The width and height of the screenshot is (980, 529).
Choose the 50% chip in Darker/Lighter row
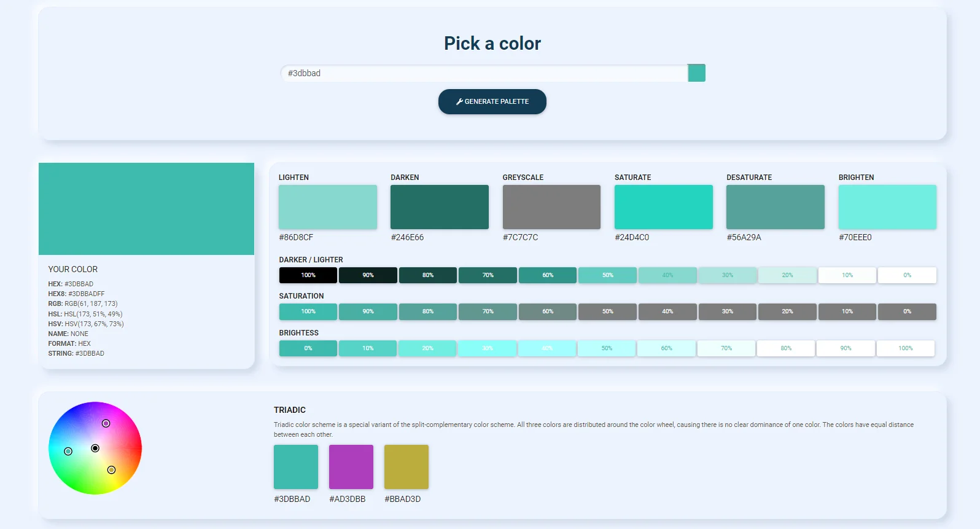coord(607,275)
